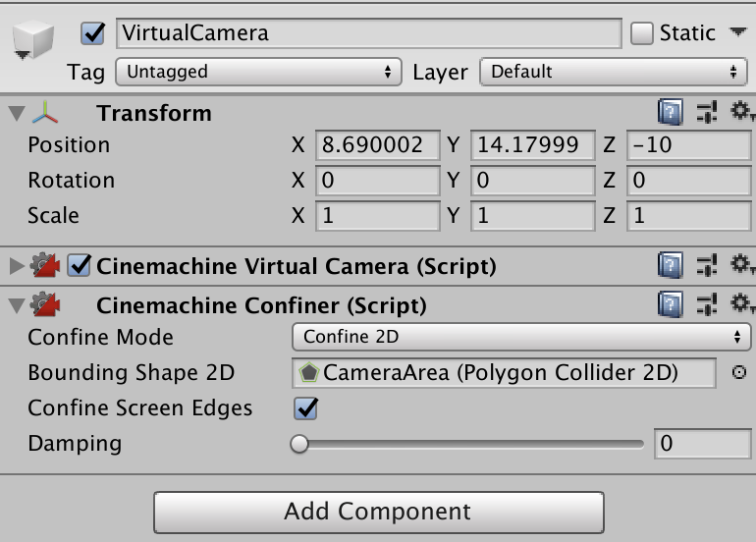
Task: Open Cinemachine Confiner presets icon
Action: click(707, 304)
